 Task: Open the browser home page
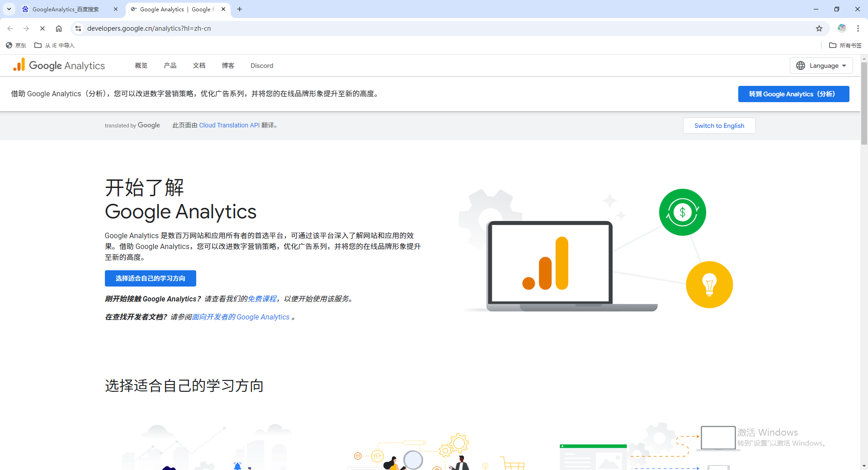[59, 28]
